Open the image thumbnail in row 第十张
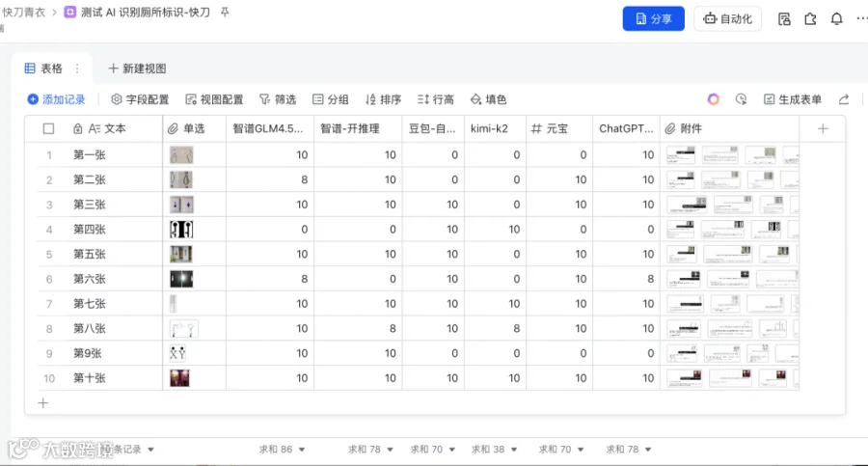Screen dimensions: 868x466 click(x=179, y=378)
